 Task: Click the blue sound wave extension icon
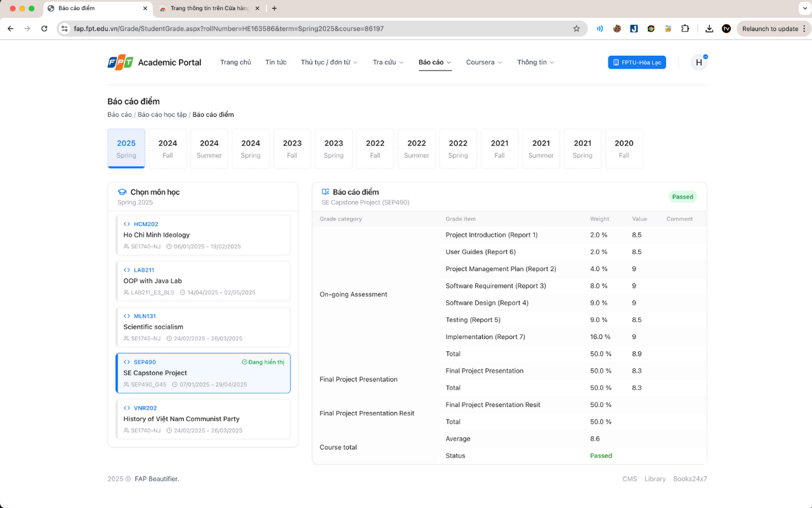click(x=599, y=29)
